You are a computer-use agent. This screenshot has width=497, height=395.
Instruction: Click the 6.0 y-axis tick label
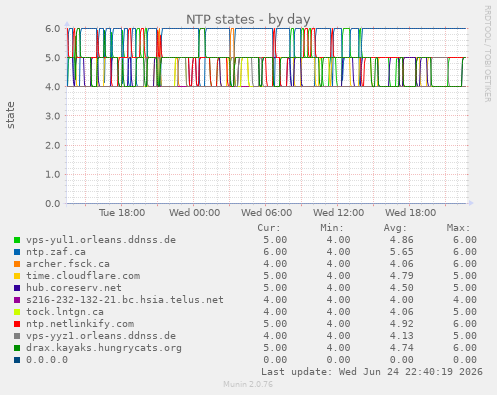coord(53,29)
